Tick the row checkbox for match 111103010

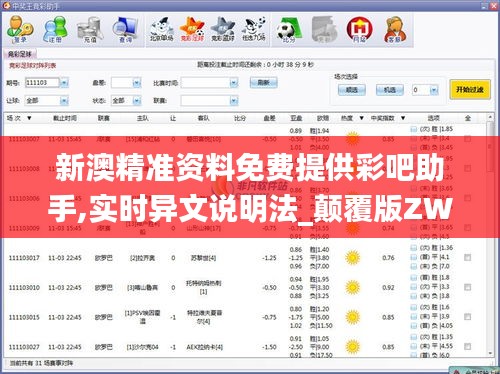[x=468, y=287]
